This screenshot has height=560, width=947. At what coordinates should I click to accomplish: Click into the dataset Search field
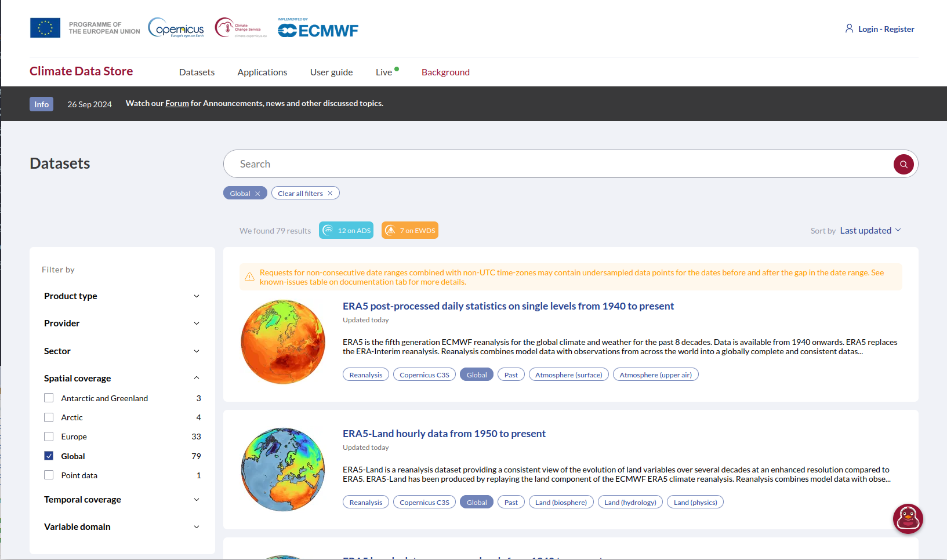[x=557, y=164]
